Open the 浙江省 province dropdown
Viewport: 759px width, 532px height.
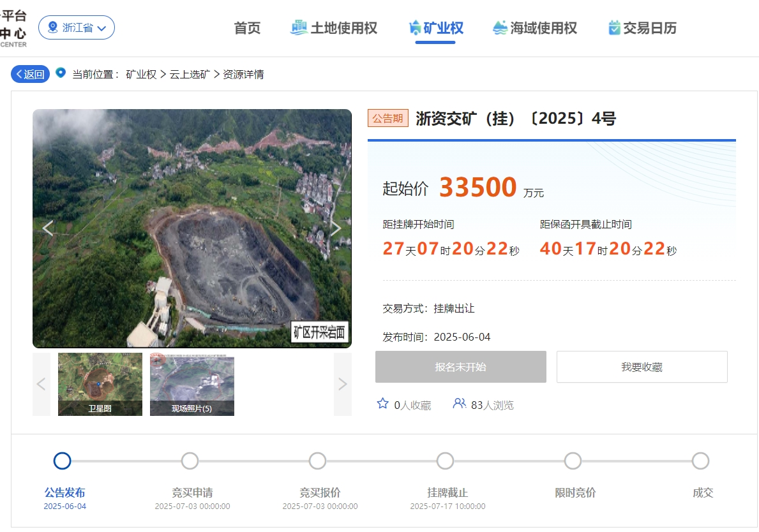click(x=77, y=27)
